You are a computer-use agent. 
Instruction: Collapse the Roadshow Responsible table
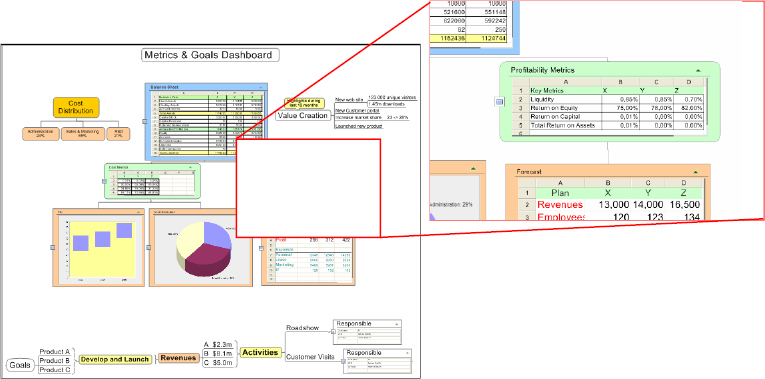[396, 323]
